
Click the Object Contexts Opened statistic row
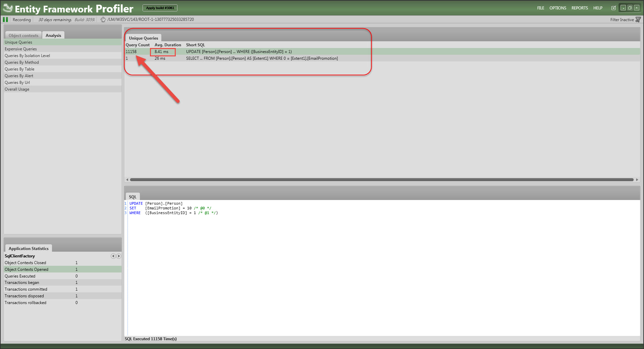click(x=63, y=269)
